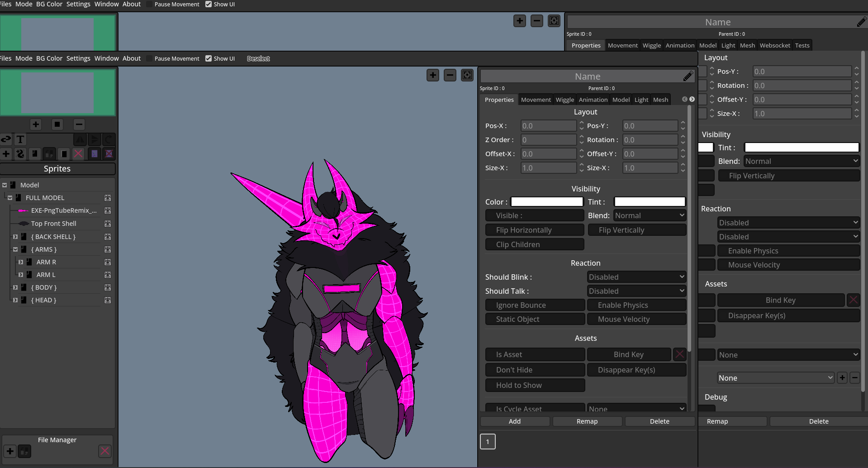Viewport: 868px width, 468px height.
Task: Click the fit-view icon in front window viewport
Action: tap(467, 75)
